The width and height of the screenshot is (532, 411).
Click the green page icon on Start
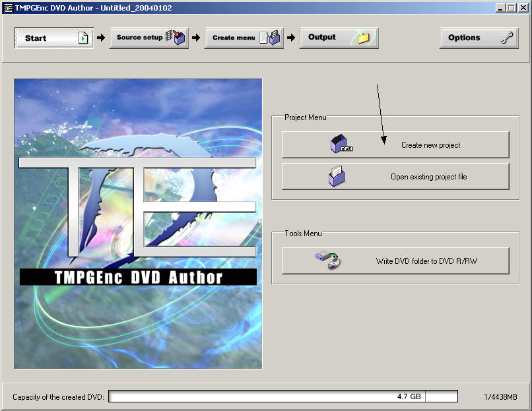83,38
